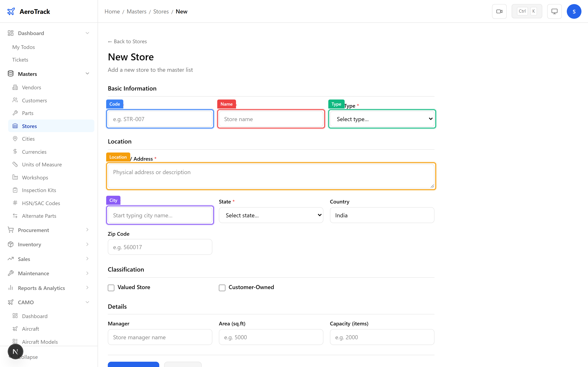Select the Customers sidebar icon
Viewport: 588px width, 367px height.
point(15,100)
